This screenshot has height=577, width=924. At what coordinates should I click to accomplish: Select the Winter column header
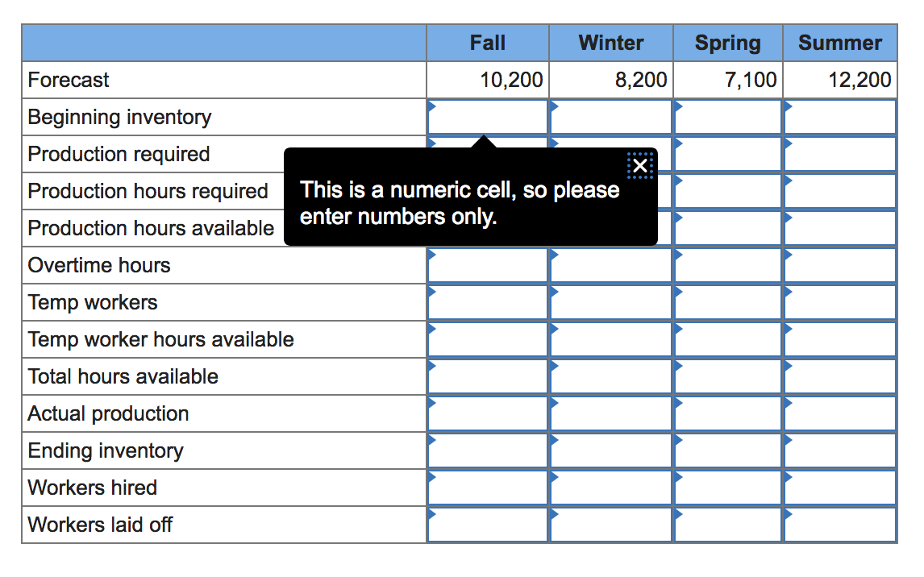coord(610,43)
